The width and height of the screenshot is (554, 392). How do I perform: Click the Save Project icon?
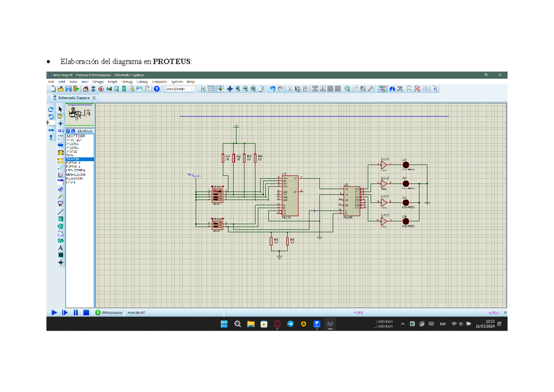[x=68, y=89]
